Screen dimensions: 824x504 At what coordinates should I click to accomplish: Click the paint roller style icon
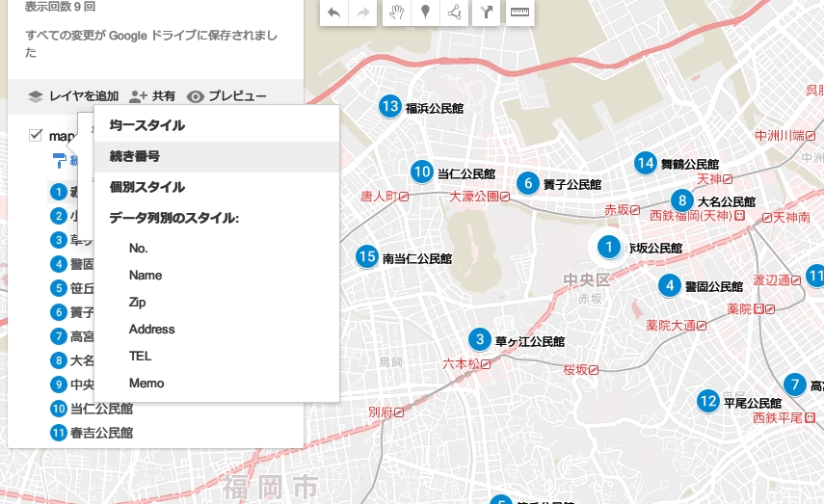coord(60,161)
